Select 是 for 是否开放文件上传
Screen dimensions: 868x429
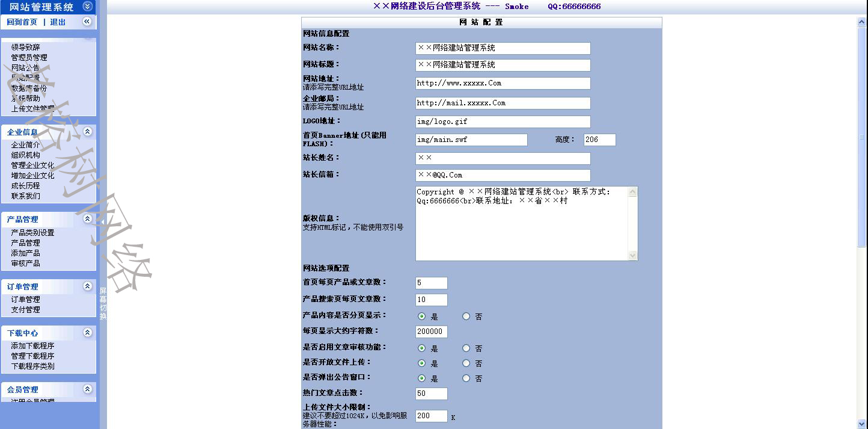pos(421,363)
